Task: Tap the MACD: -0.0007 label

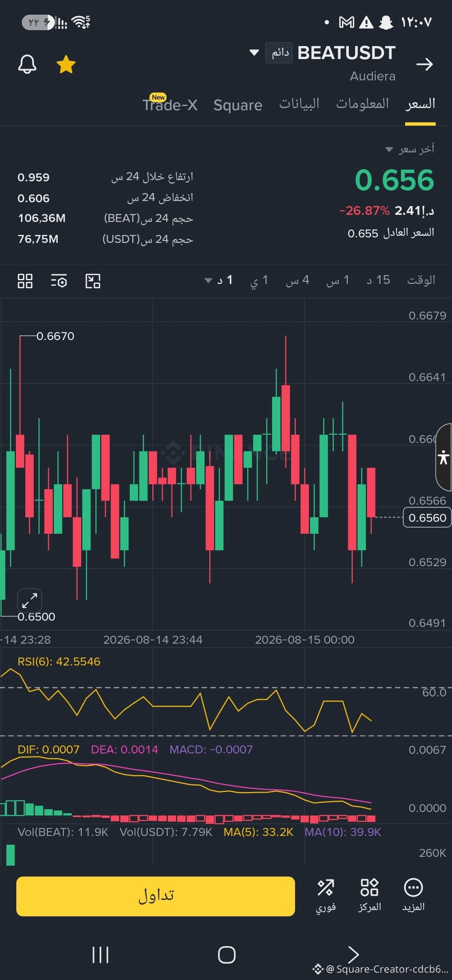Action: pyautogui.click(x=211, y=750)
